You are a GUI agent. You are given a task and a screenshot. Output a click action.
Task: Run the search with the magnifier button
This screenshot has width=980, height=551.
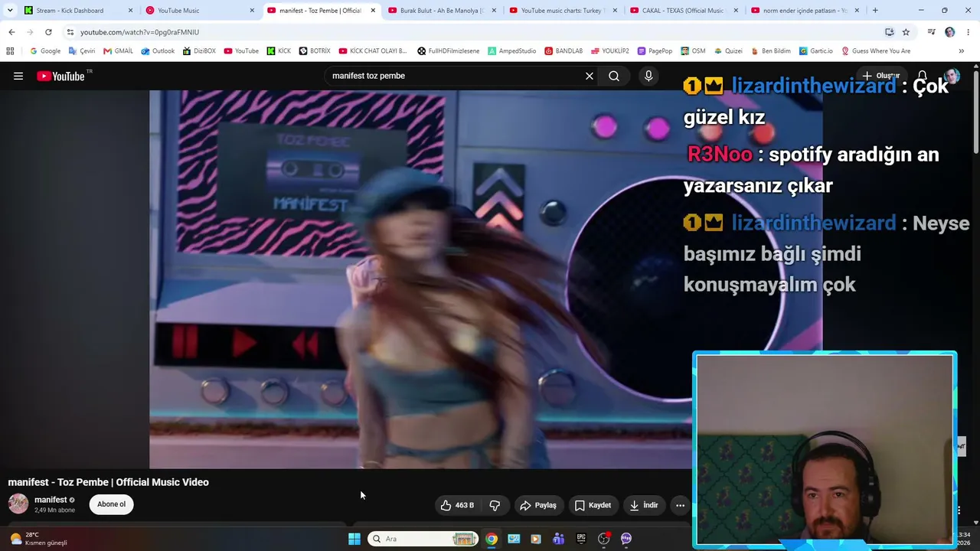tap(614, 76)
